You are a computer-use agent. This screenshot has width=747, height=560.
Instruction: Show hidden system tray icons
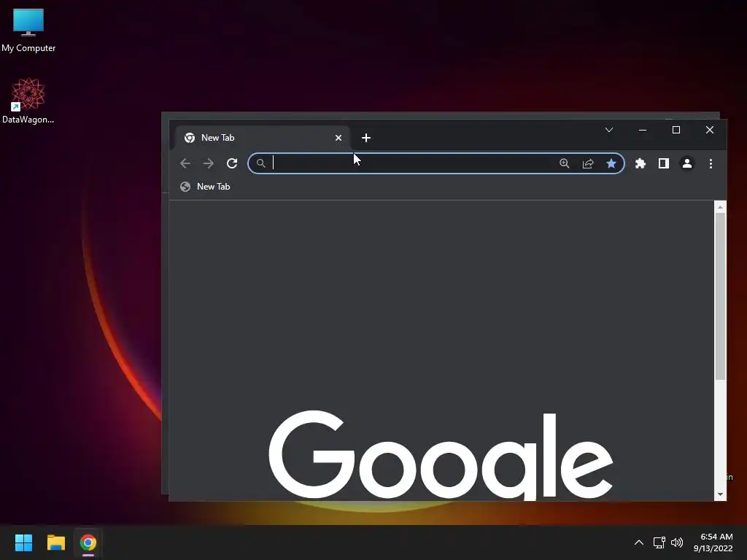tap(639, 542)
